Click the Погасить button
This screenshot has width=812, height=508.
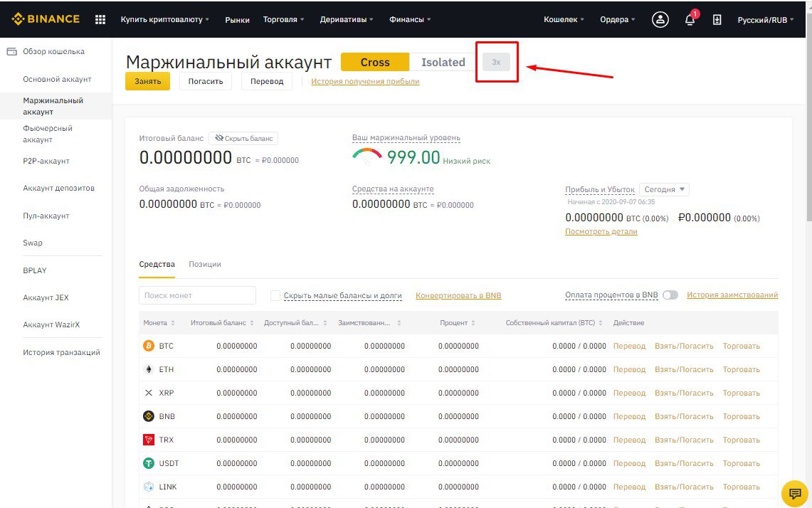pos(206,81)
